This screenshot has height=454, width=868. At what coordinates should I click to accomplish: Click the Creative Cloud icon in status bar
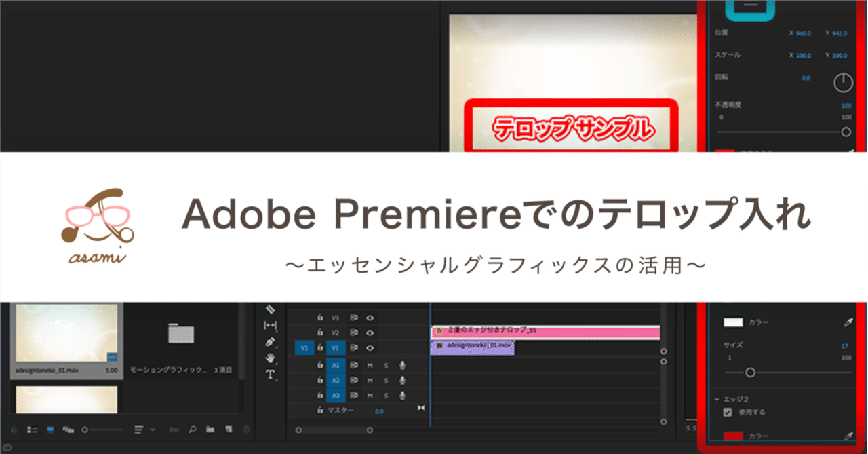click(x=7, y=447)
